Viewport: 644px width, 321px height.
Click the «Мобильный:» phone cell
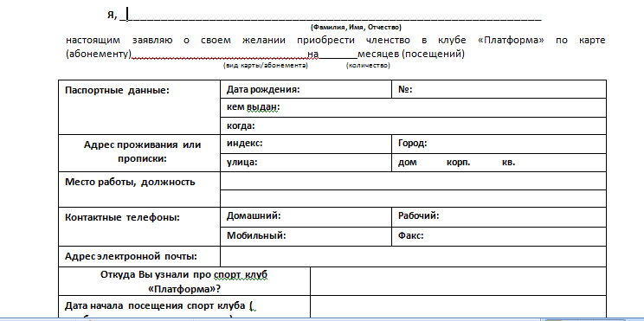[306, 236]
